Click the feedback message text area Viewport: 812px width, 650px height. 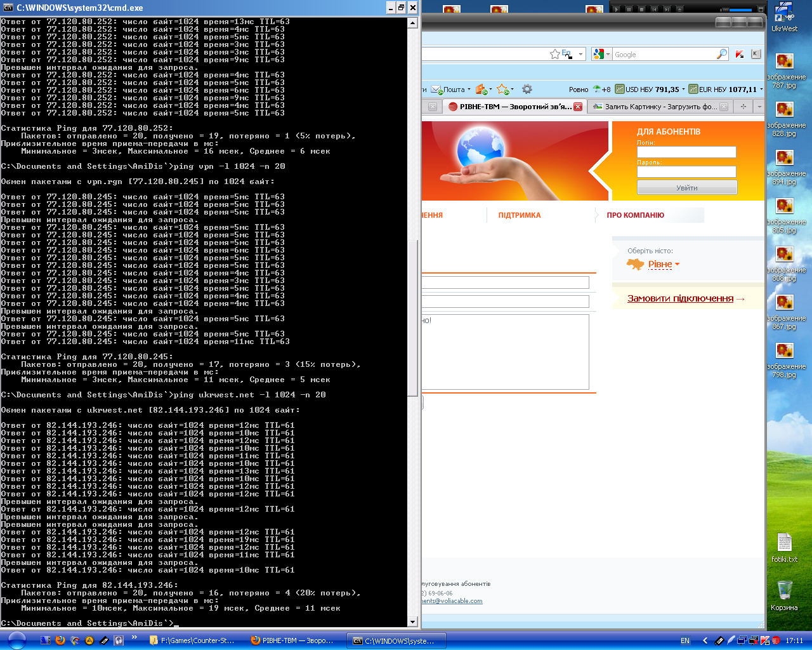[506, 352]
